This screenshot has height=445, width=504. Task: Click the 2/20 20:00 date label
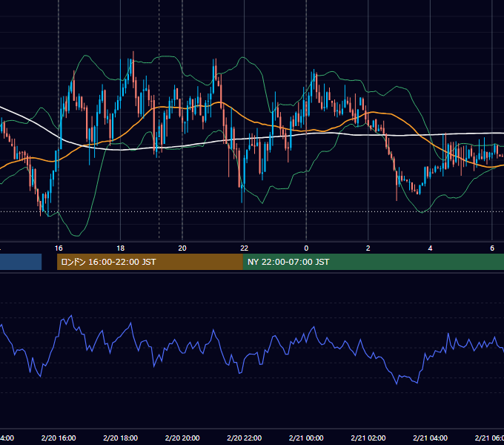click(x=182, y=438)
